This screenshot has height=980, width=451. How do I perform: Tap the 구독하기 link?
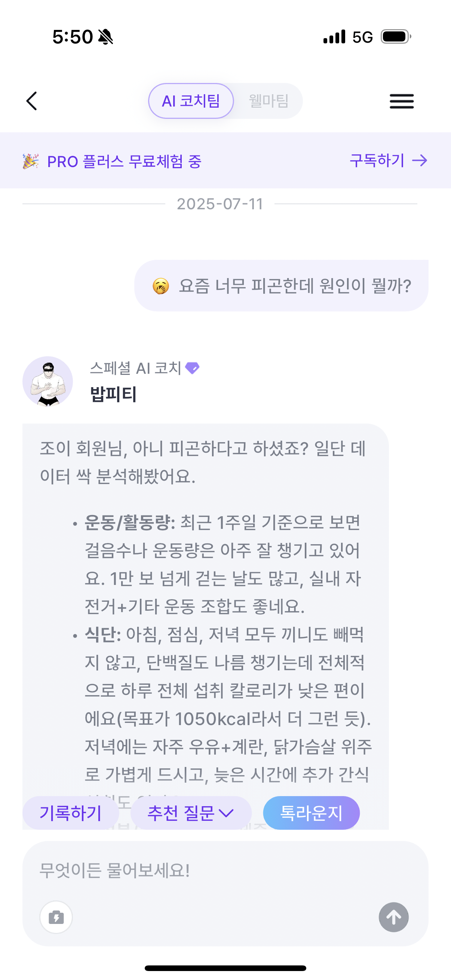377,161
